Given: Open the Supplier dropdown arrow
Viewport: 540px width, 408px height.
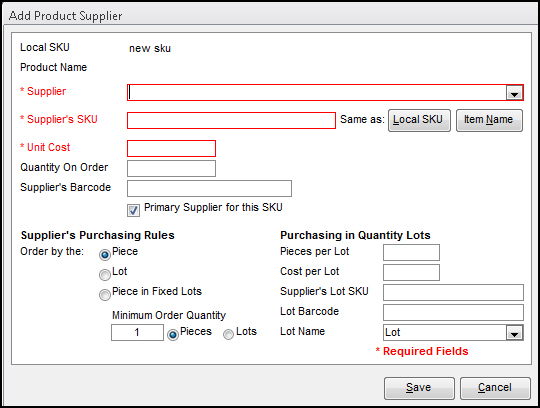Looking at the screenshot, I should (514, 93).
